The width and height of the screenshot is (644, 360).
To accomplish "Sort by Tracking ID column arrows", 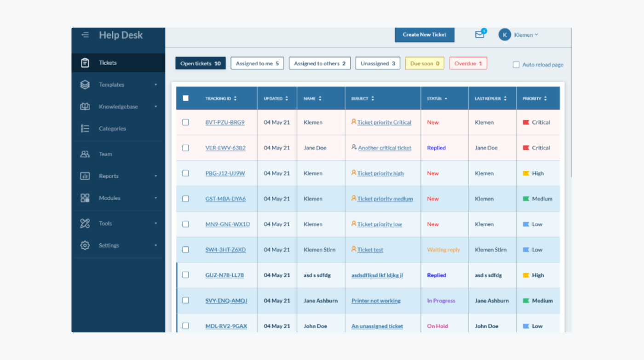I will 235,98.
